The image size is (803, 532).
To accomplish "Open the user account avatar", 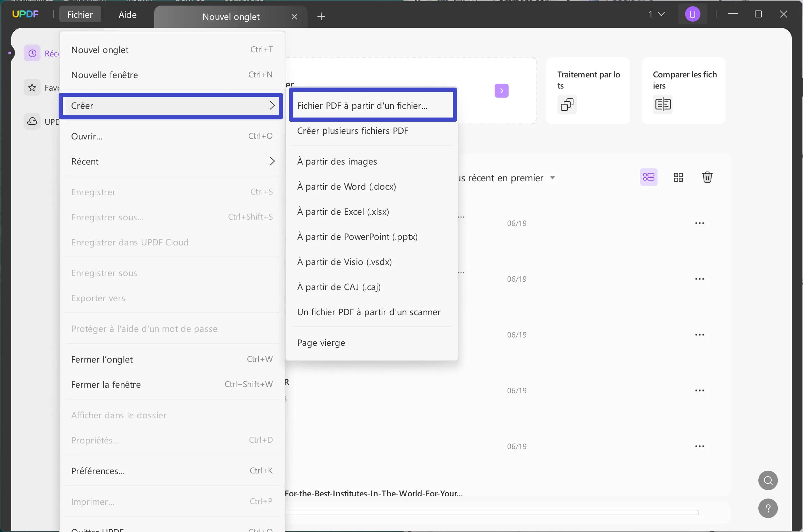I will tap(692, 14).
